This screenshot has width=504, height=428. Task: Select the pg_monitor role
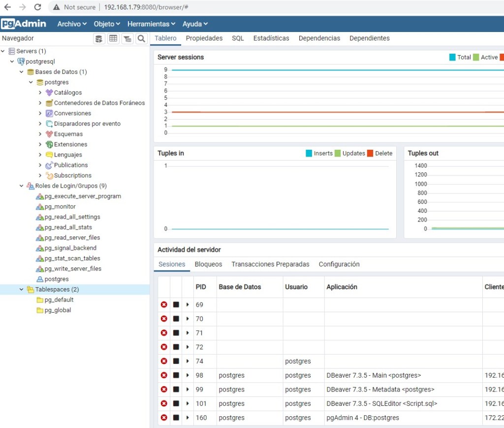(x=60, y=207)
